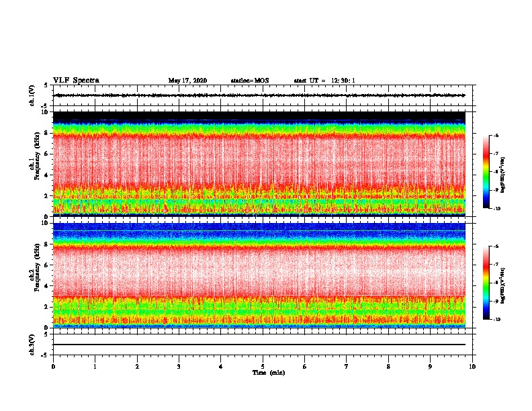Click the "start UT = 12:30: 1" text
Screen dimensions: 532x411
pyautogui.click(x=324, y=81)
